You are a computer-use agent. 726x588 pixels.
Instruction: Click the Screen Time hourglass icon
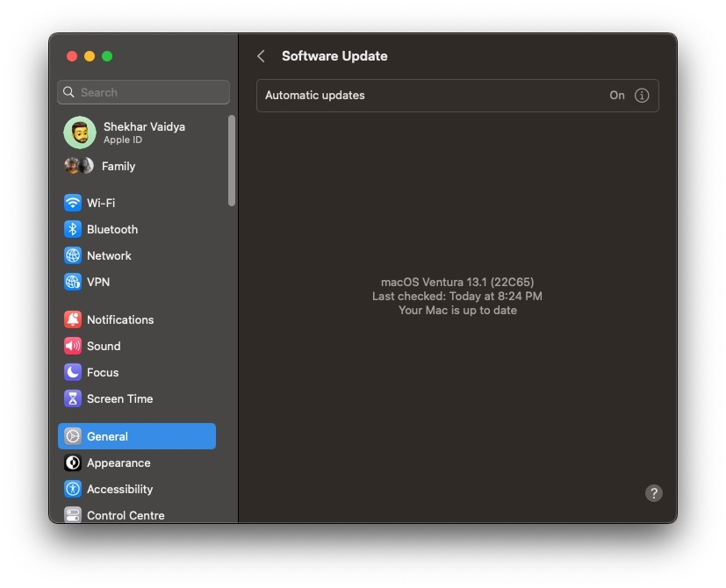pyautogui.click(x=73, y=398)
